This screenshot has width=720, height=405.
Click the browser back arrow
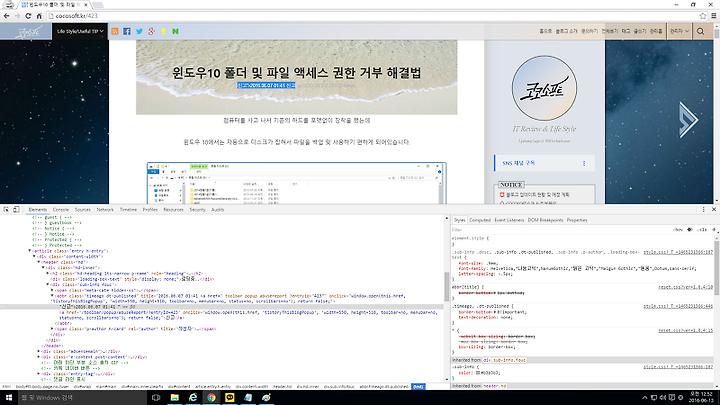pyautogui.click(x=6, y=16)
